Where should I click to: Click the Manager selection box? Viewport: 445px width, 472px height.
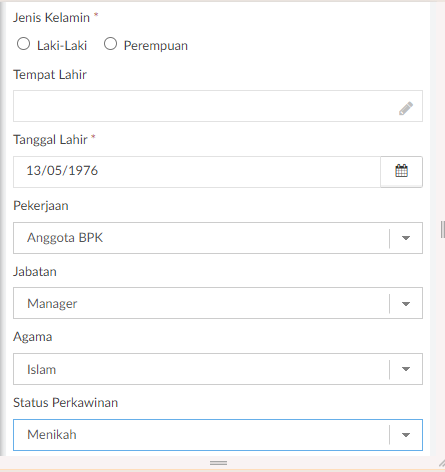(218, 303)
